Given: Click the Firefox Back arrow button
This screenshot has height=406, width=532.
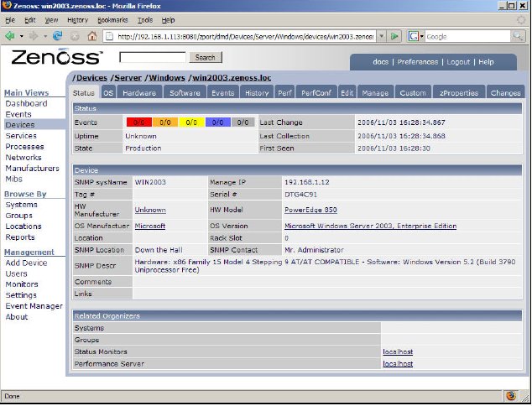Looking at the screenshot, I should [x=10, y=35].
